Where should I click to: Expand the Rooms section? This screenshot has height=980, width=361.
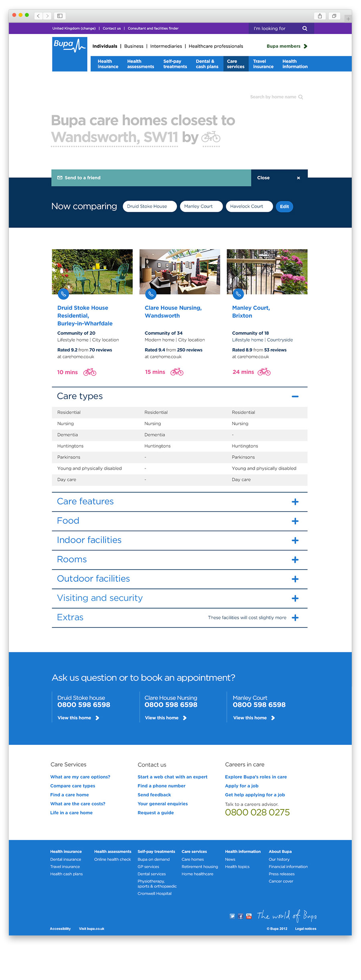295,560
